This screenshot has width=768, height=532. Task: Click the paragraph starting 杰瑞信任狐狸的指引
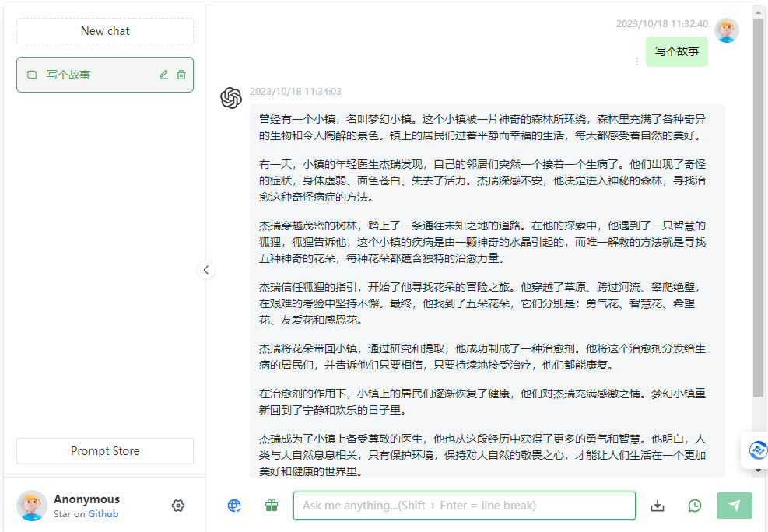point(480,303)
